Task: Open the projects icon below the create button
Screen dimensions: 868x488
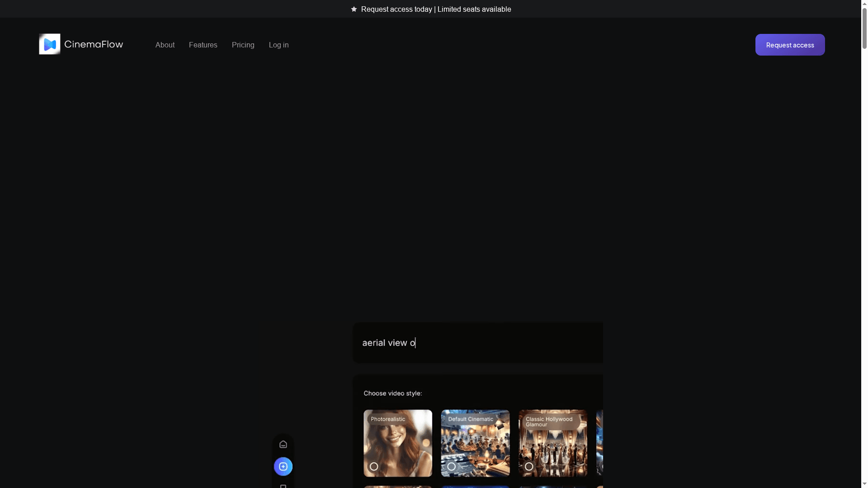Action: tap(283, 486)
